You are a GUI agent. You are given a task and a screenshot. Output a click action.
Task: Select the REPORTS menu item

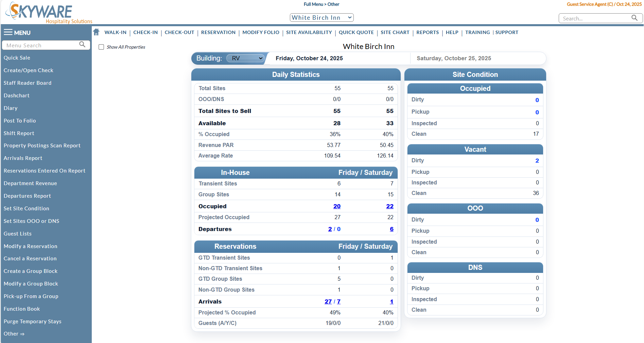[x=428, y=32]
